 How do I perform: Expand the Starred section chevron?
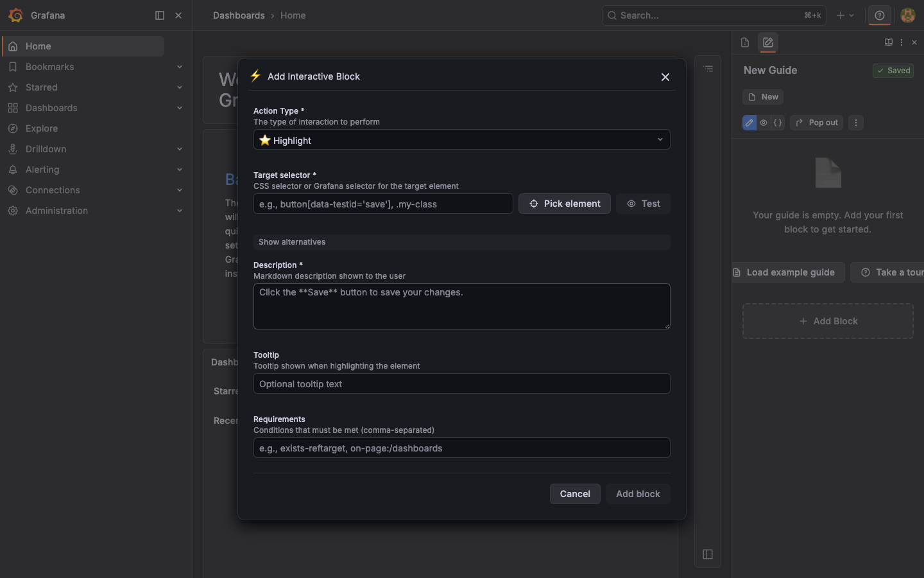(180, 87)
